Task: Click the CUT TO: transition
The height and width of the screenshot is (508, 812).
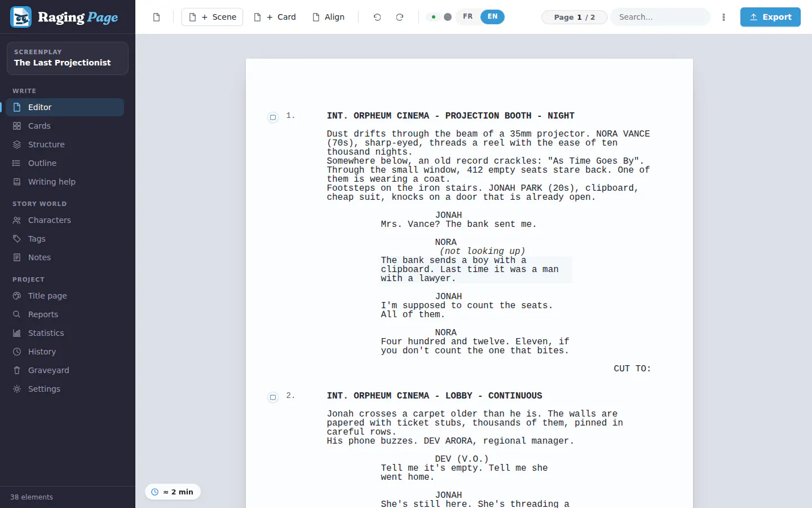Action: (632, 369)
